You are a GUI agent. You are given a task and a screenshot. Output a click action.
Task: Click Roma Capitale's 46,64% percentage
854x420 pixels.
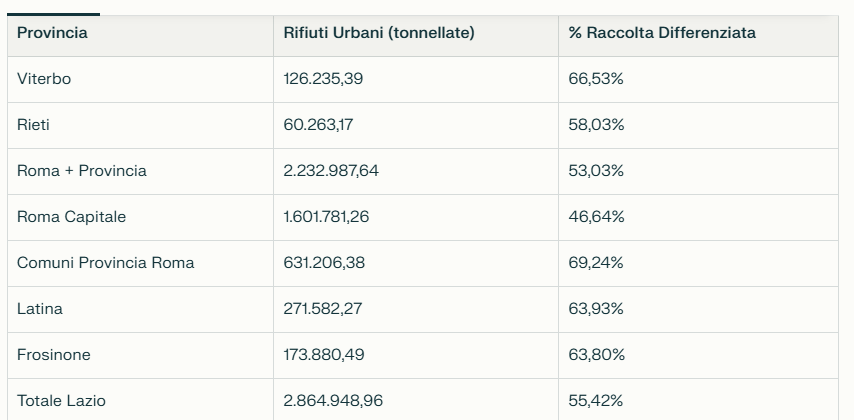click(x=596, y=217)
